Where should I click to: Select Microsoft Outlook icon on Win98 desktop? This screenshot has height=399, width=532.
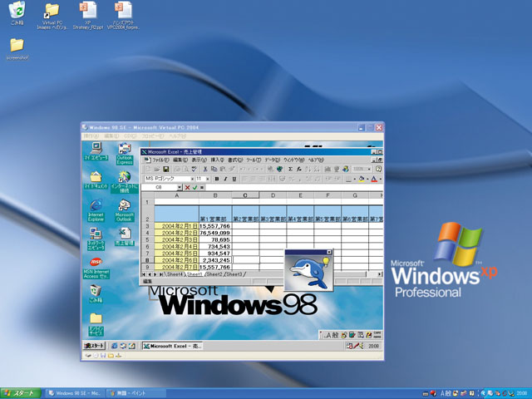tap(125, 210)
